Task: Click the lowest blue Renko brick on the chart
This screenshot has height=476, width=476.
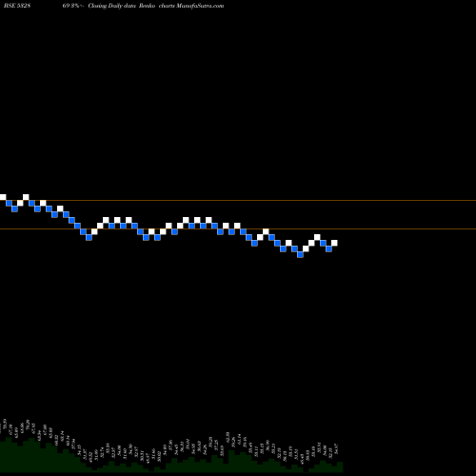Action: click(300, 254)
